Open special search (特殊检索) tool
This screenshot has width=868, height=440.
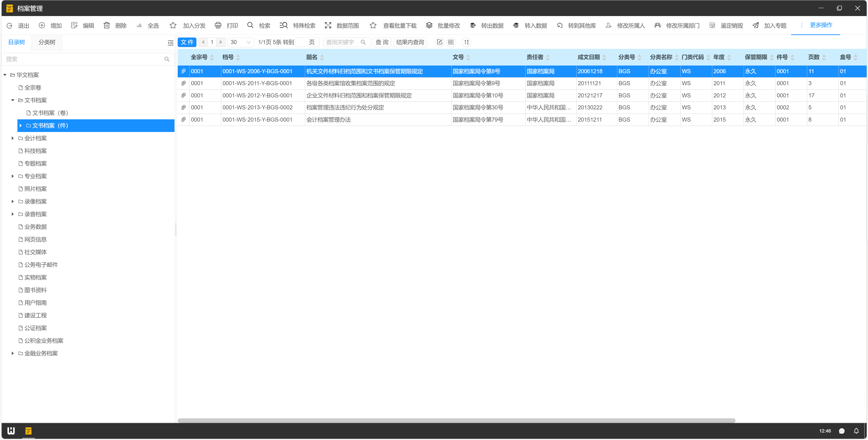pos(283,25)
